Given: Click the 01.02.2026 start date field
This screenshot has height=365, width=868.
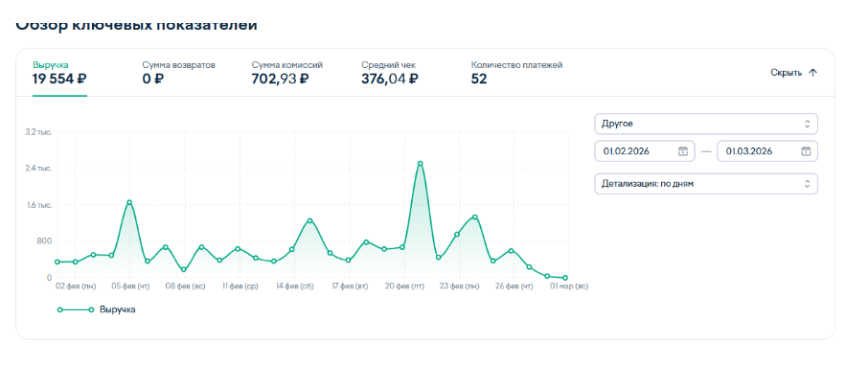Looking at the screenshot, I should click(x=645, y=151).
